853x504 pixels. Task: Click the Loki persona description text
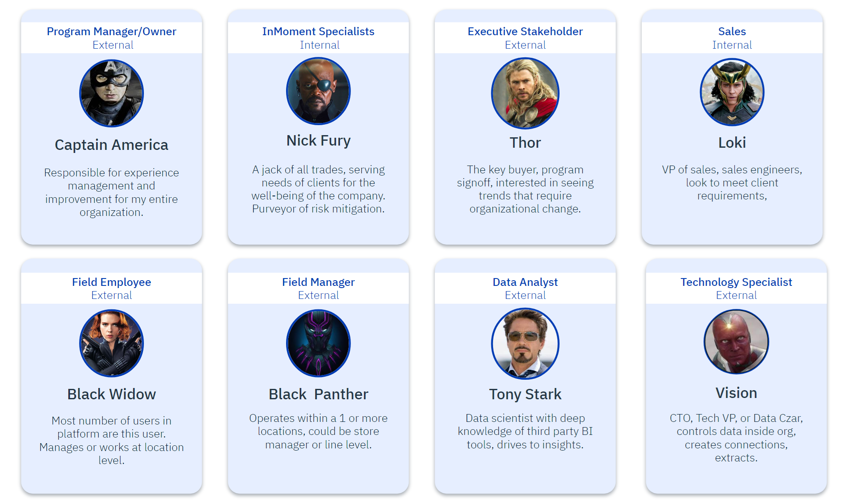(732, 182)
